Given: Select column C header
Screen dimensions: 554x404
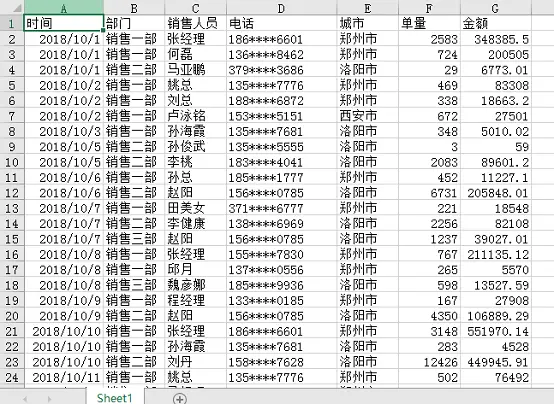Looking at the screenshot, I should tap(195, 8).
